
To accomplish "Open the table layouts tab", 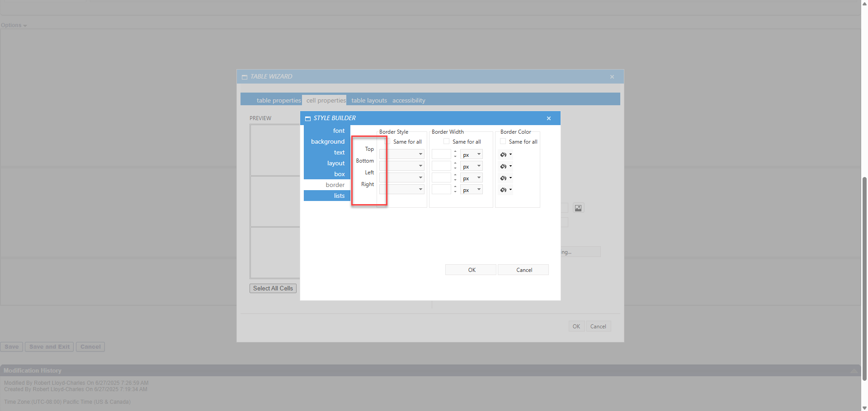I will pyautogui.click(x=369, y=100).
